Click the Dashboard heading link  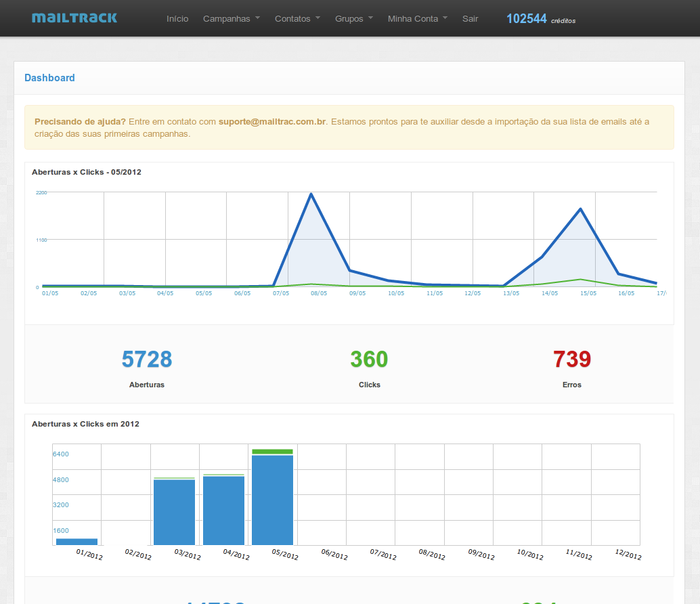point(49,78)
